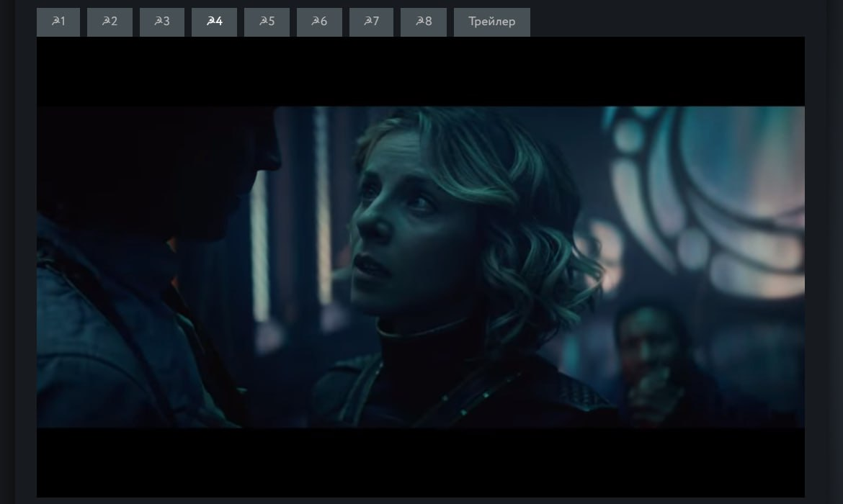Viewport: 843px width, 504px height.
Task: Click the sickle icon next to number 5
Action: [x=264, y=21]
